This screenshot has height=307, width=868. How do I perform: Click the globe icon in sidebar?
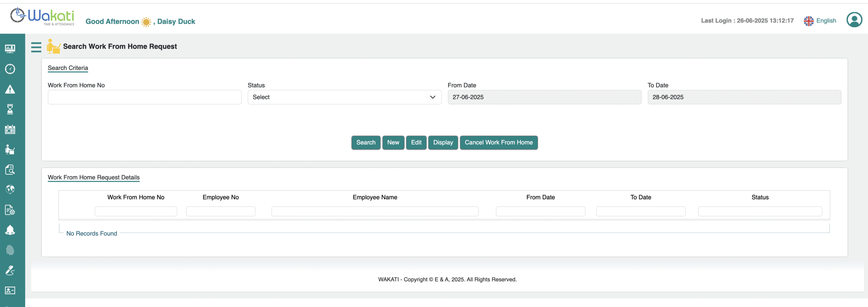coord(10,189)
